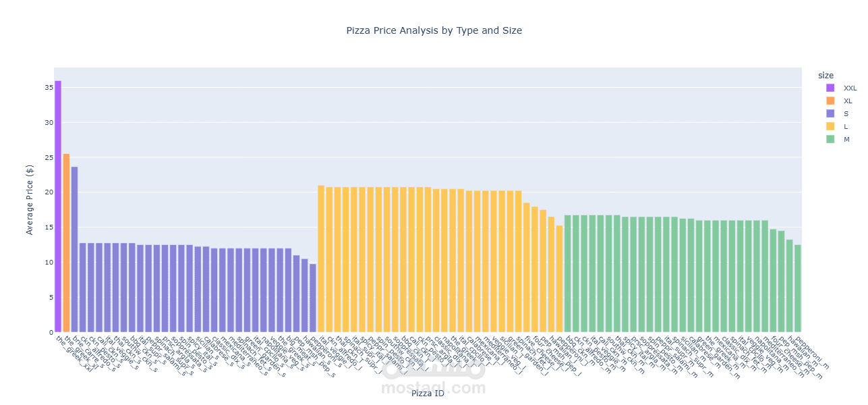The height and width of the screenshot is (405, 868).
Task: Toggle the S series legend label
Action: 847,113
